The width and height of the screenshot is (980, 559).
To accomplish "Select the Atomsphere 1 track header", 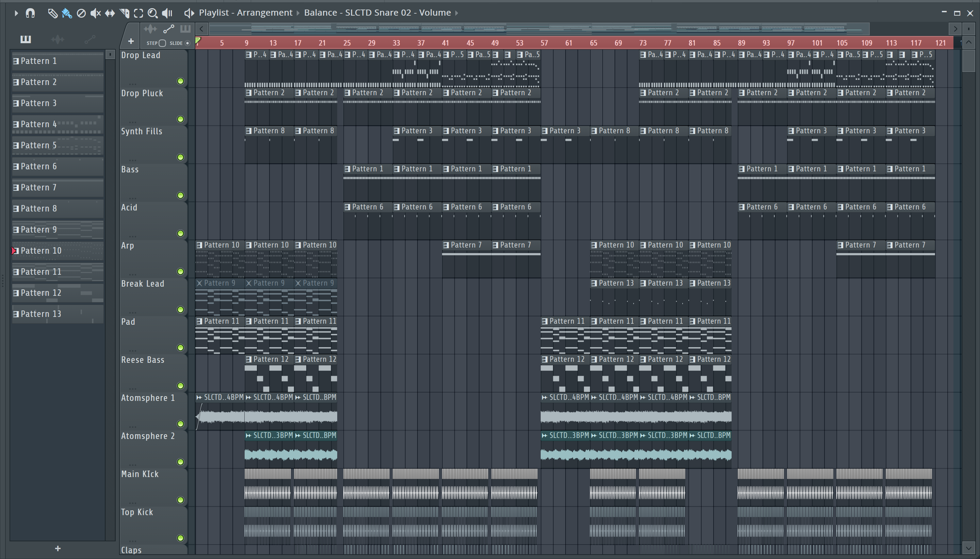I will click(x=153, y=411).
